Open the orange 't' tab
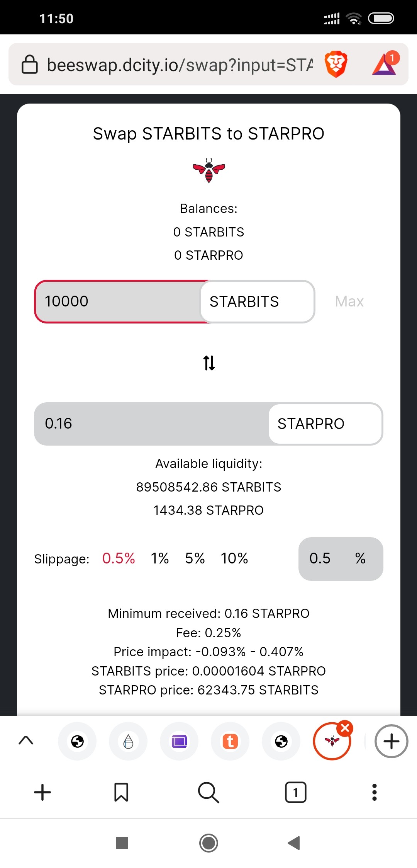This screenshot has height=868, width=417. (x=230, y=741)
